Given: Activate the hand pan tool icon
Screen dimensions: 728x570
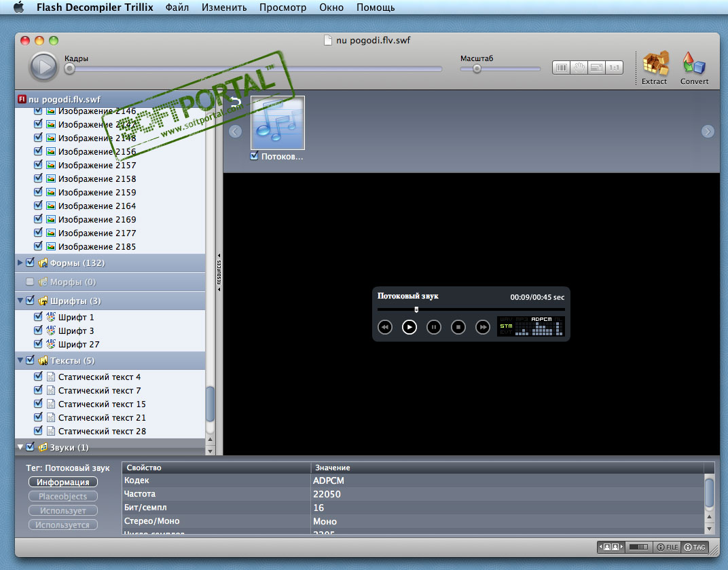Looking at the screenshot, I should coord(579,68).
